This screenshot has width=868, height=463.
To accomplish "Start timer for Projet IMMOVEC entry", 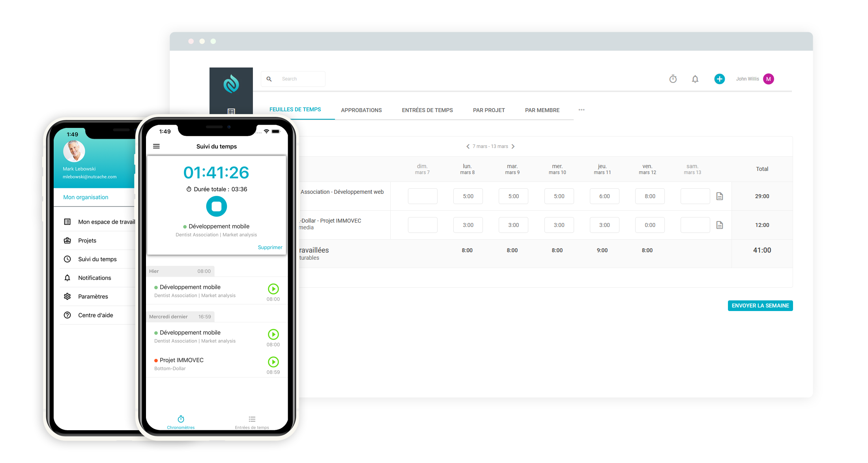I will (273, 362).
